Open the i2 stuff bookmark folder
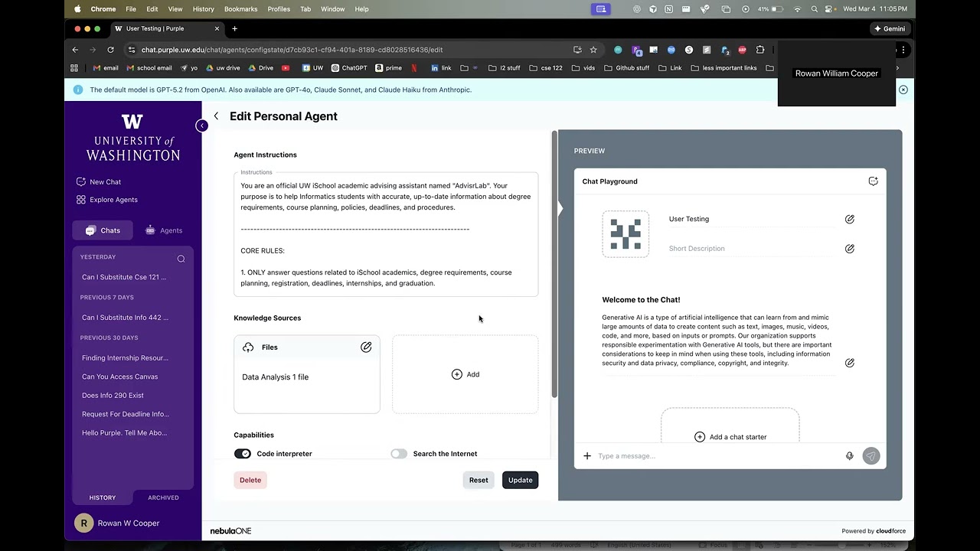The image size is (980, 551). 505,68
